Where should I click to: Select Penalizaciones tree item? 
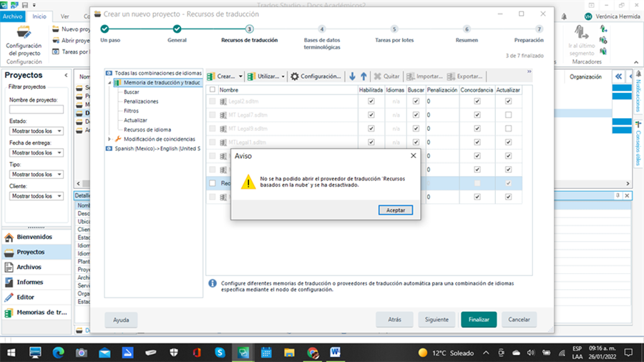[141, 102]
